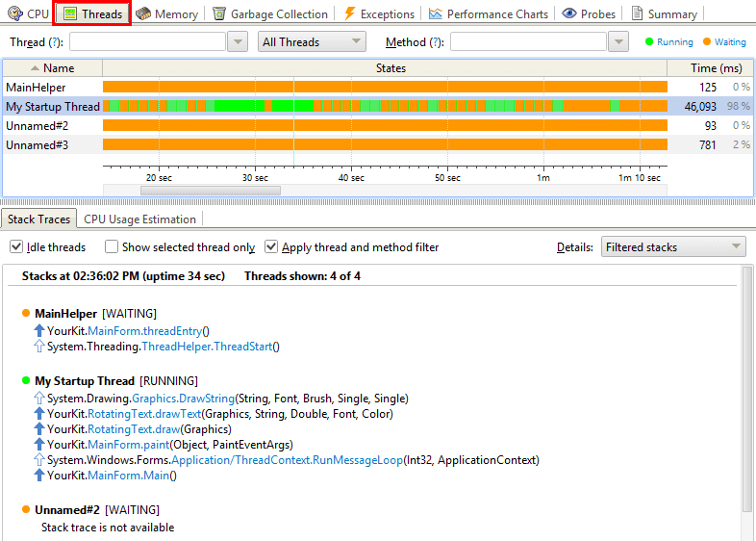Click the Memory tab icon
This screenshot has height=541, width=756.
(x=143, y=14)
